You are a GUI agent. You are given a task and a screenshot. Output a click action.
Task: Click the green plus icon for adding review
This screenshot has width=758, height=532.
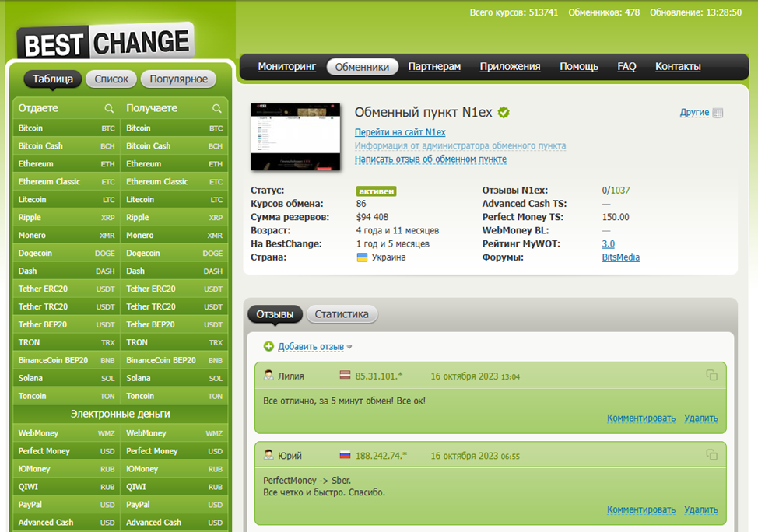point(268,346)
